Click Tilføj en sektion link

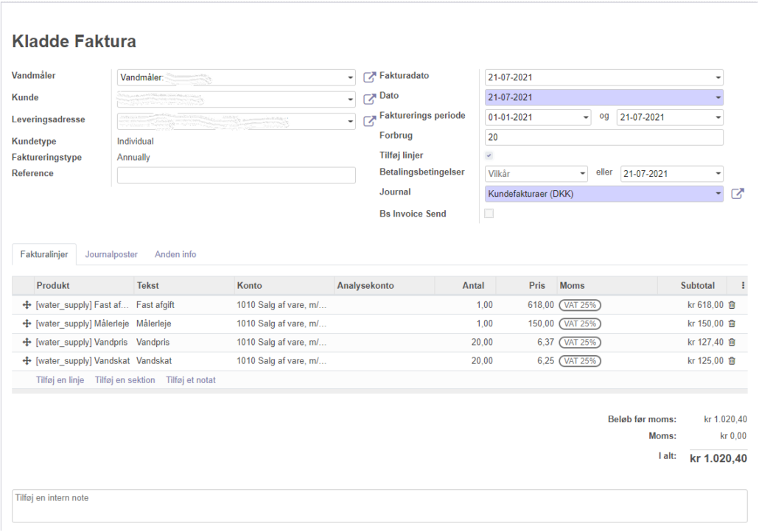[125, 380]
